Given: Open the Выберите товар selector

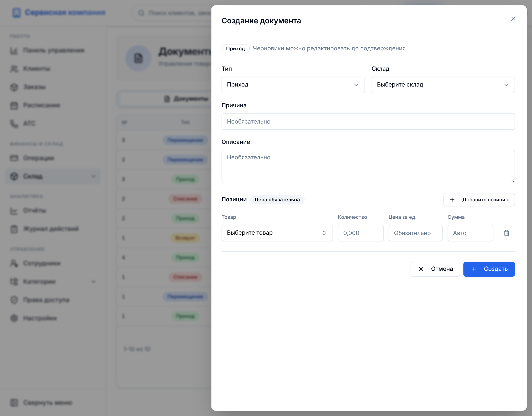Looking at the screenshot, I should pos(277,233).
